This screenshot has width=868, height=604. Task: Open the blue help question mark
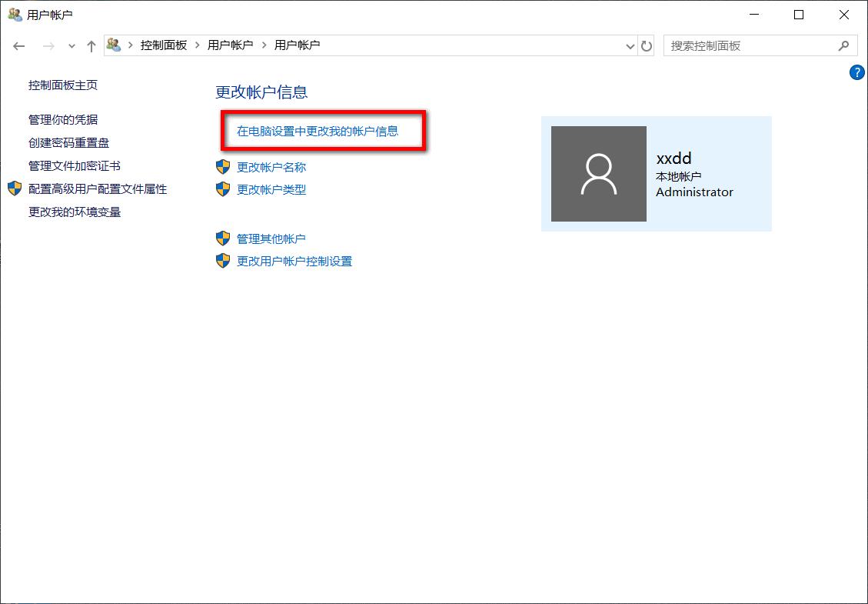[x=856, y=72]
